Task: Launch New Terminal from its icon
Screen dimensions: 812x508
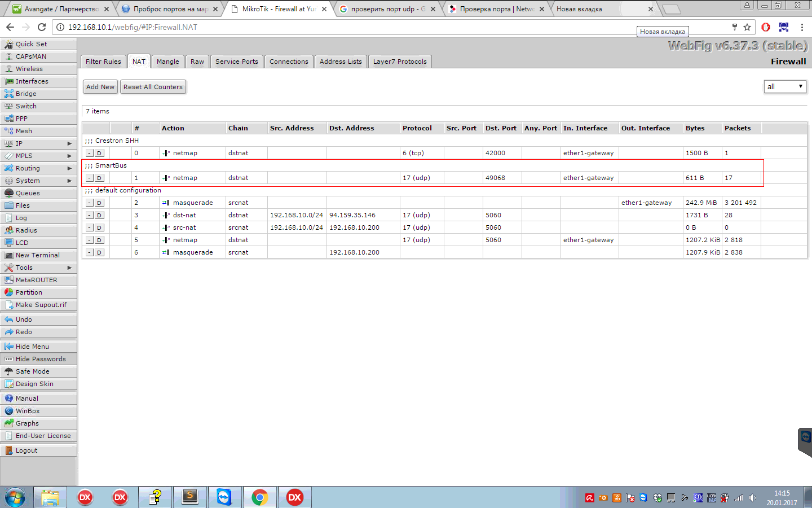Action: (x=8, y=255)
